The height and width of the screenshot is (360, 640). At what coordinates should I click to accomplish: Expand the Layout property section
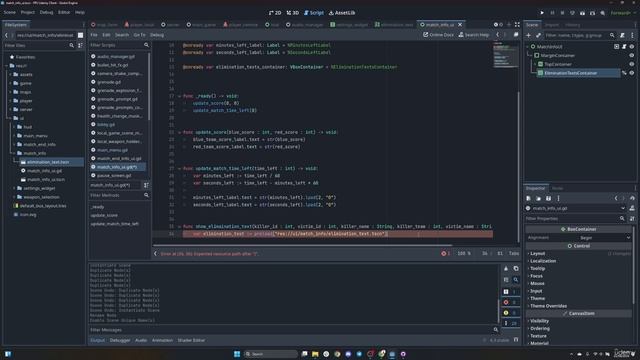tap(538, 253)
